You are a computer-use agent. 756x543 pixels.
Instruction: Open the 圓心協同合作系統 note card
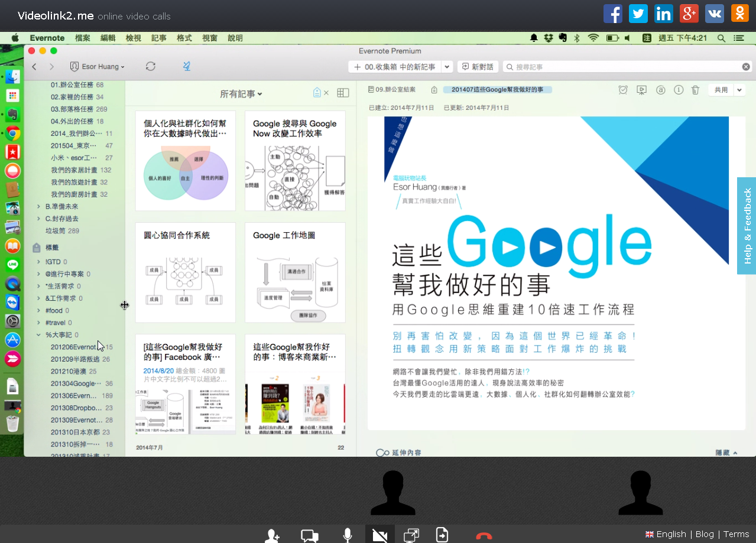186,272
